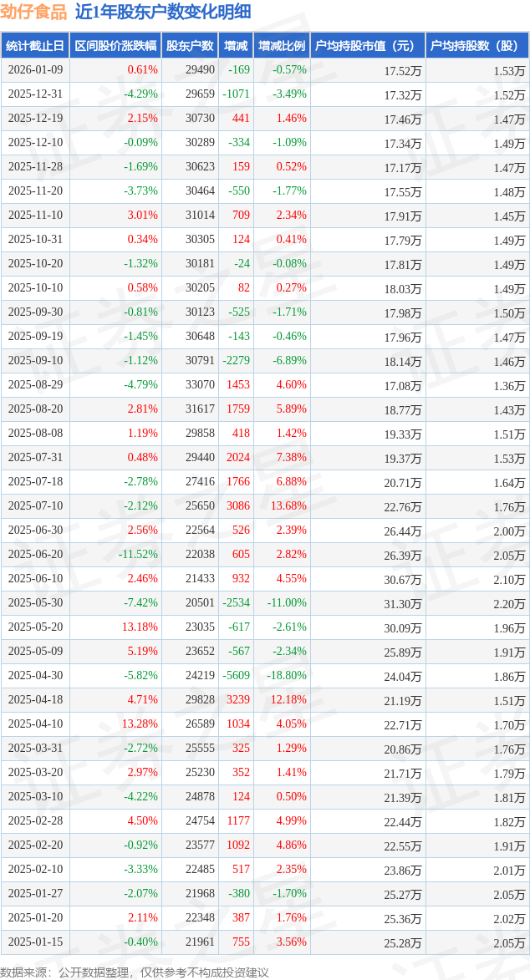The height and width of the screenshot is (980, 530).
Task: Click the 户均持股数（股） column header
Action: pos(476,46)
